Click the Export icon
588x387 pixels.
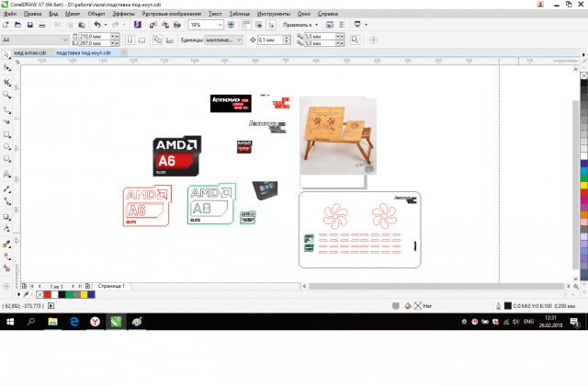pyautogui.click(x=165, y=25)
